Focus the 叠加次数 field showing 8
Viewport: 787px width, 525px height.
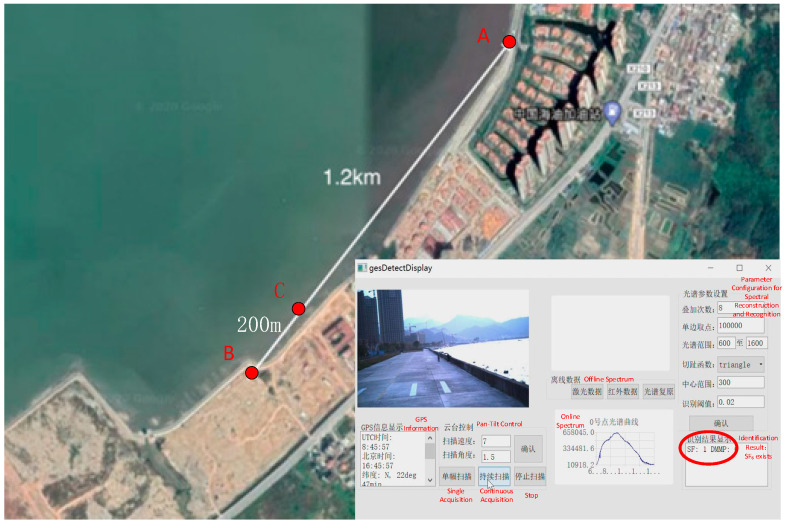click(741, 308)
